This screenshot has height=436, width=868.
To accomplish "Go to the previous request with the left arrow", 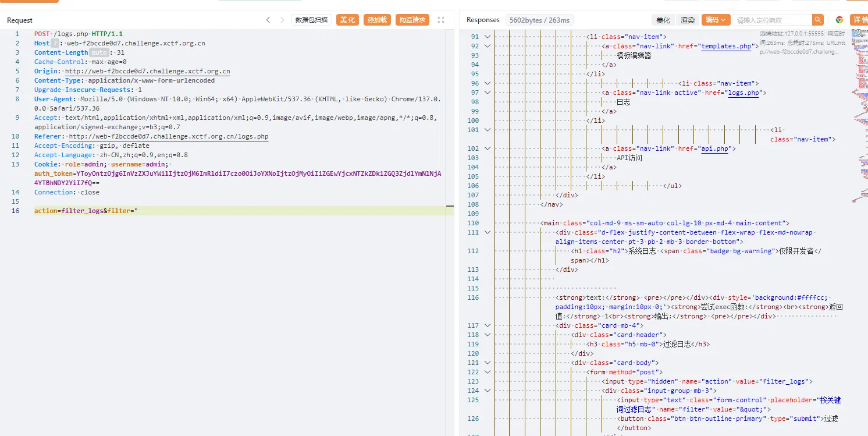I will coord(268,20).
